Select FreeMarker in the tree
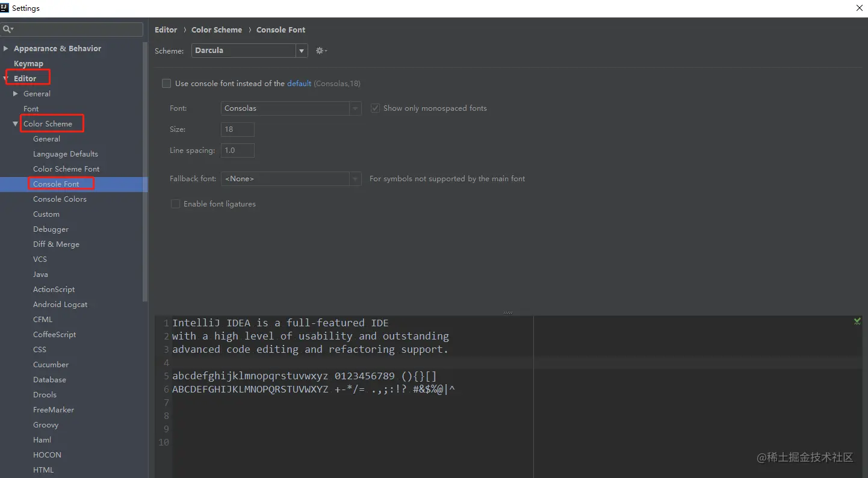 point(54,409)
